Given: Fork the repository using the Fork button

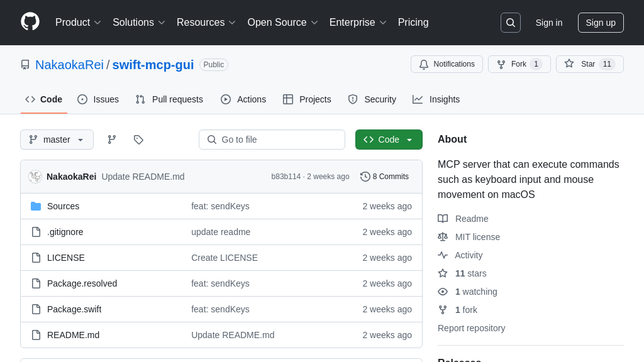Looking at the screenshot, I should click(512, 64).
